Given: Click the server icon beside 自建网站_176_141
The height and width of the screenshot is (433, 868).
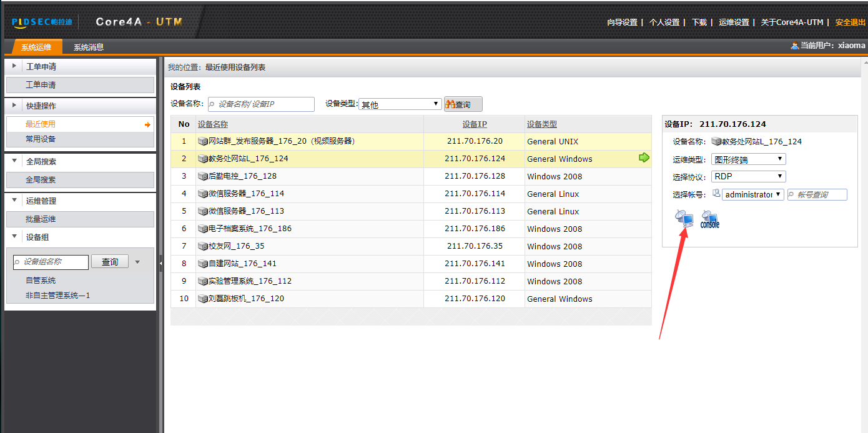Looking at the screenshot, I should (203, 264).
